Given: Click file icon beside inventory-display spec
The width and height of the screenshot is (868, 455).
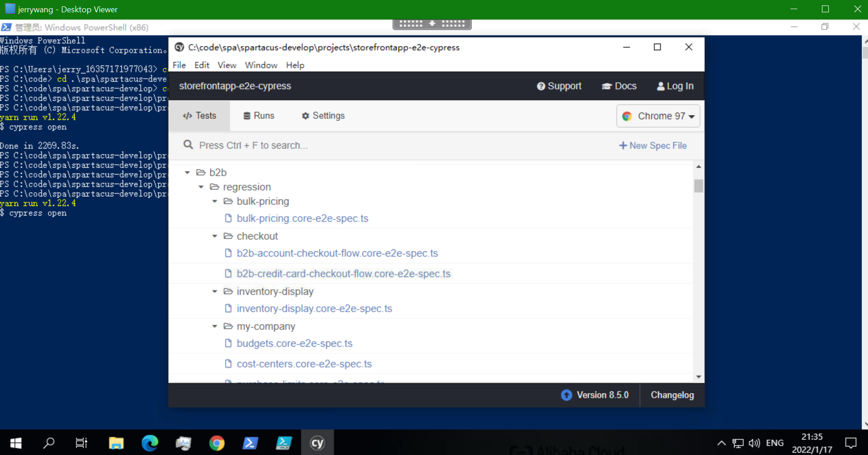Looking at the screenshot, I should click(x=228, y=309).
